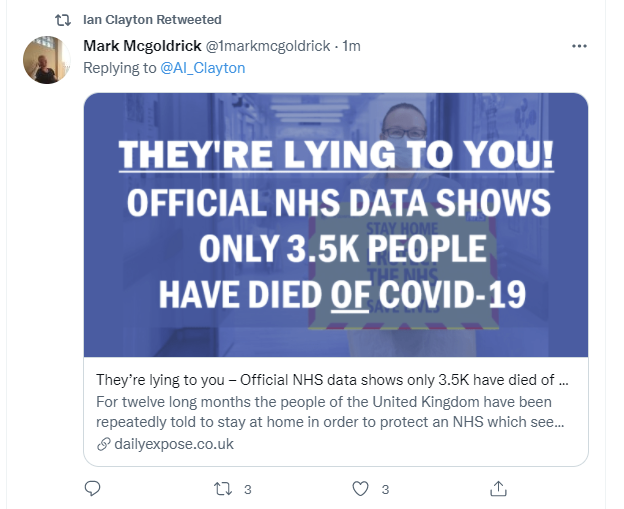Image resolution: width=624 pixels, height=509 pixels.
Task: Follow the dailyexpose.co.uk domain link
Action: click(174, 443)
